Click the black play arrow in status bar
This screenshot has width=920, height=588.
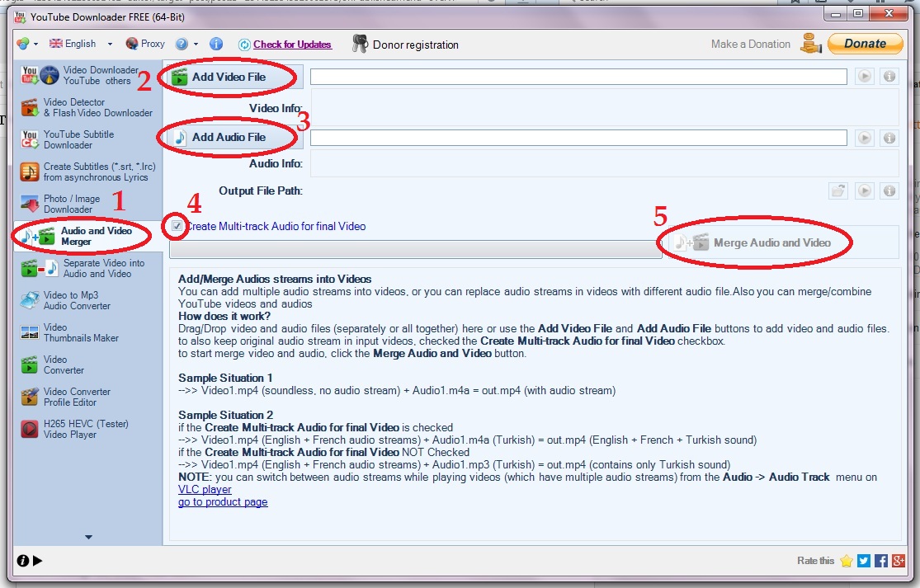point(38,561)
